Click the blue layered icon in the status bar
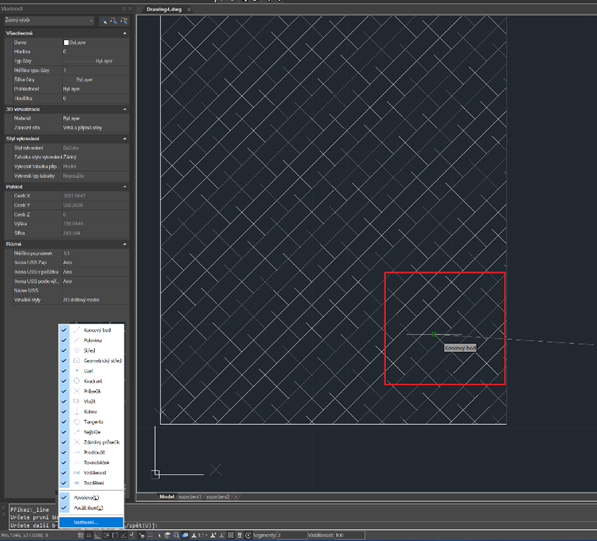This screenshot has height=541, width=597. pos(185,535)
